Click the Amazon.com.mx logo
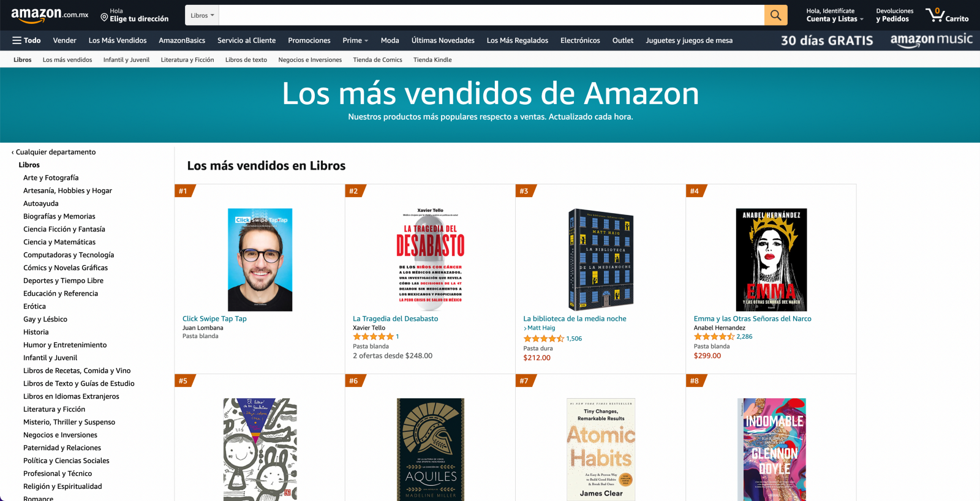The image size is (980, 501). (x=50, y=15)
